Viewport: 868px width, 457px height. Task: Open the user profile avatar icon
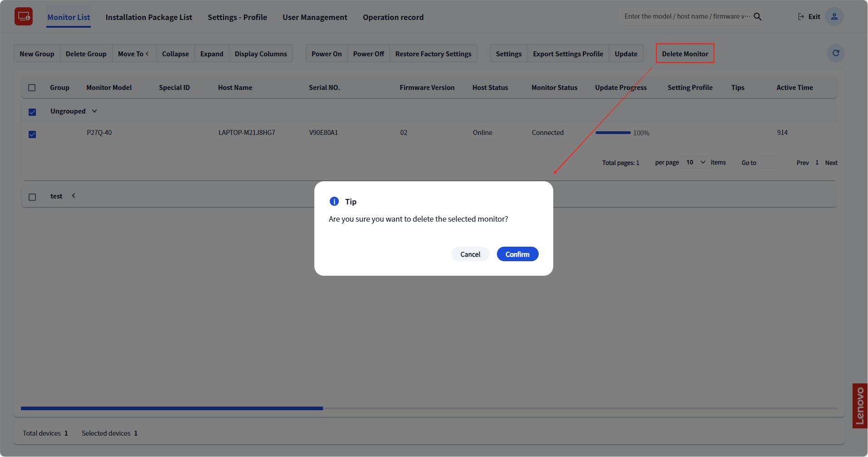point(834,17)
